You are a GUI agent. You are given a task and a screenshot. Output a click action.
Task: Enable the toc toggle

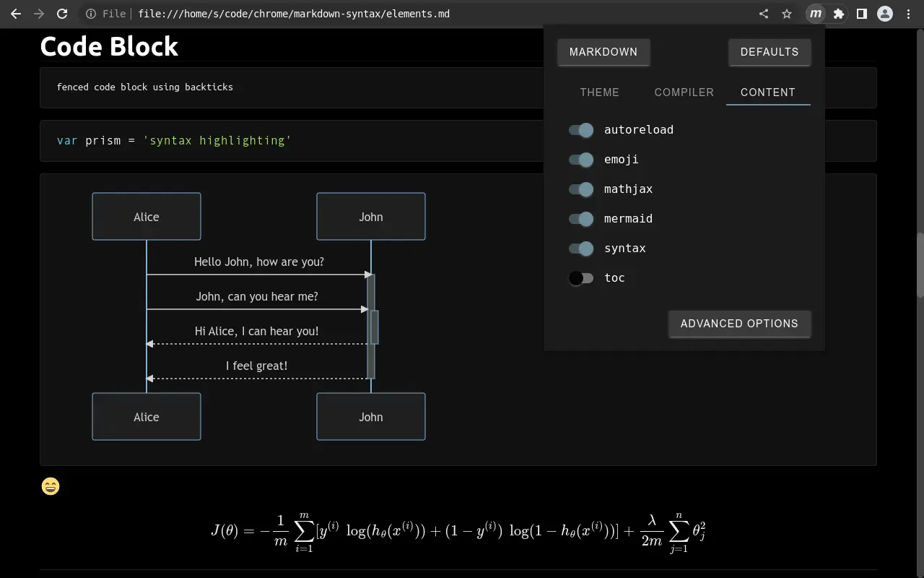pos(581,278)
